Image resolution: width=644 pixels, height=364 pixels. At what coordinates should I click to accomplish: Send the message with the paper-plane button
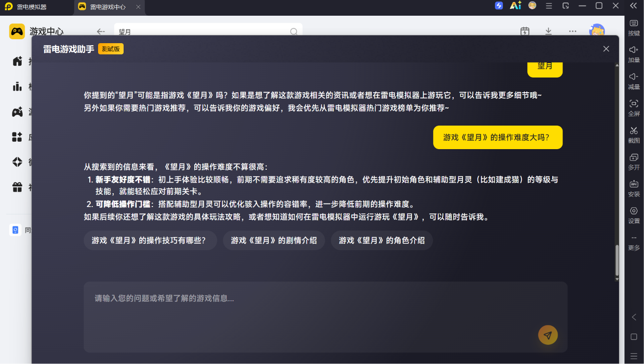[548, 335]
